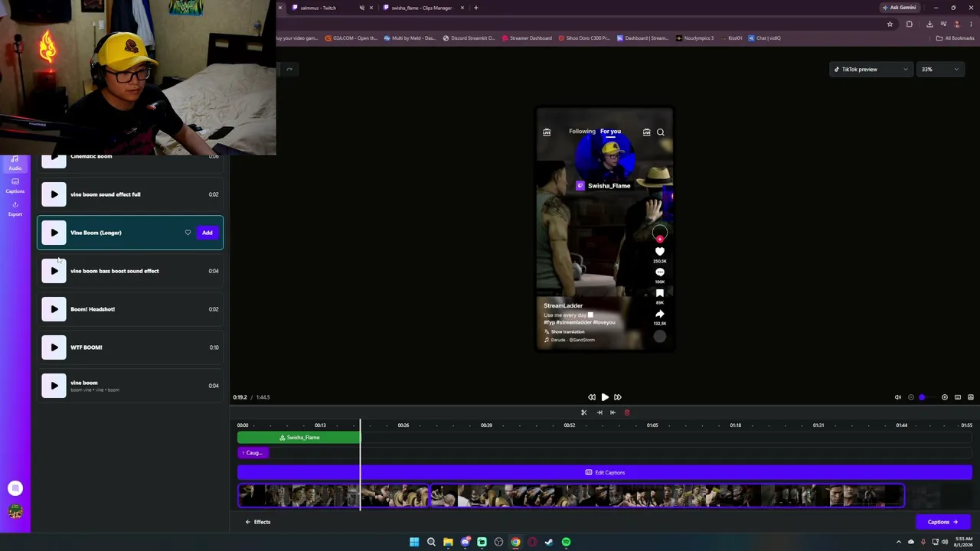
Task: Open Edit Captions on the timeline
Action: [x=605, y=473]
